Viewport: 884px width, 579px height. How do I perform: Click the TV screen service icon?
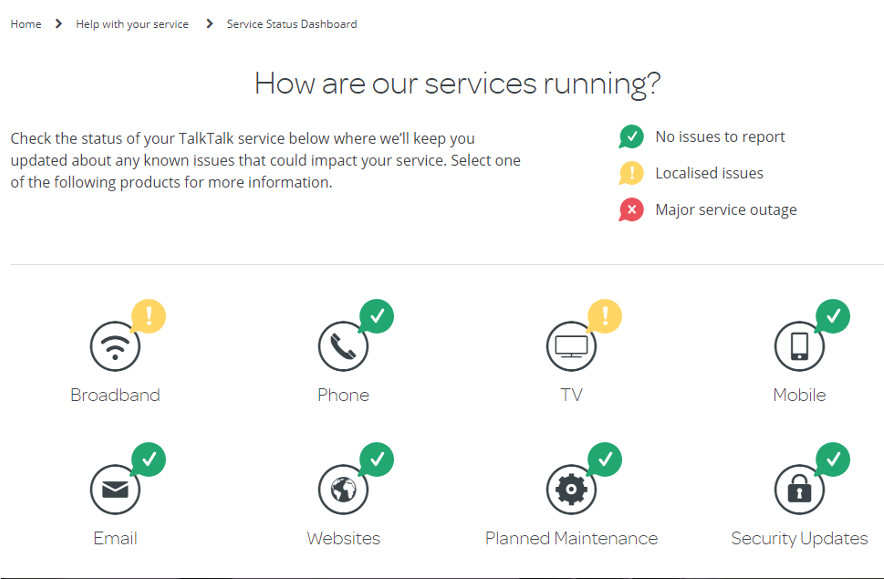571,346
